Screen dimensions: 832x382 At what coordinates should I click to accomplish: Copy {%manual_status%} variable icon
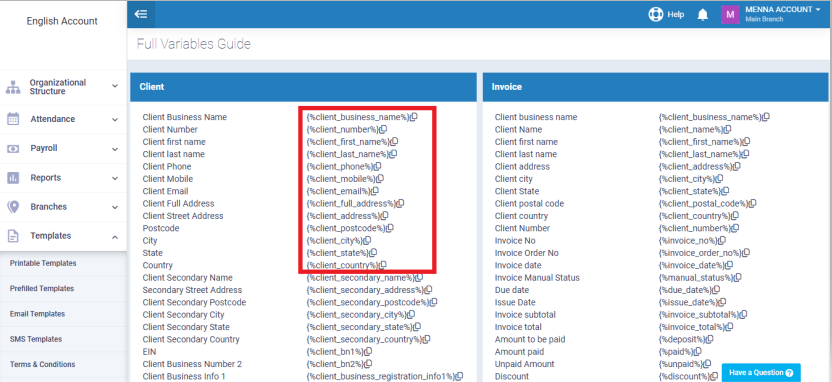(x=738, y=277)
